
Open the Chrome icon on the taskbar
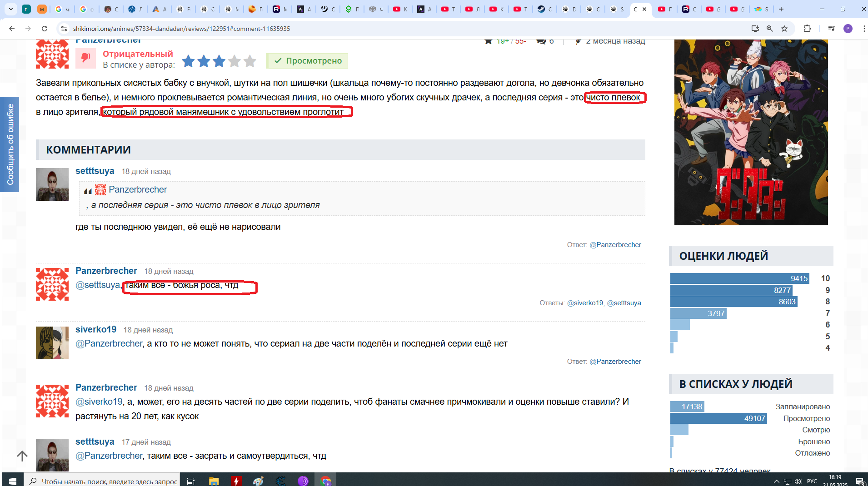coord(325,481)
